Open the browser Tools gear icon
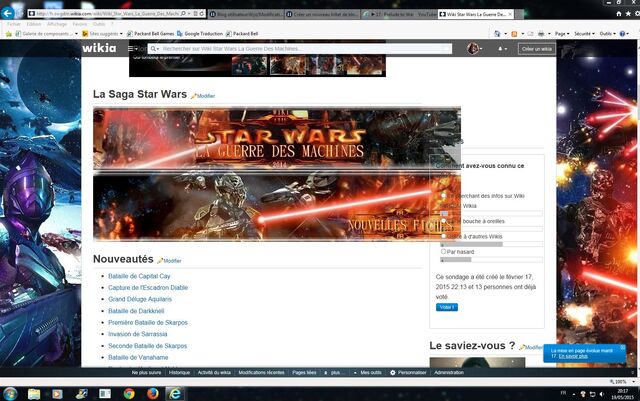 point(637,13)
